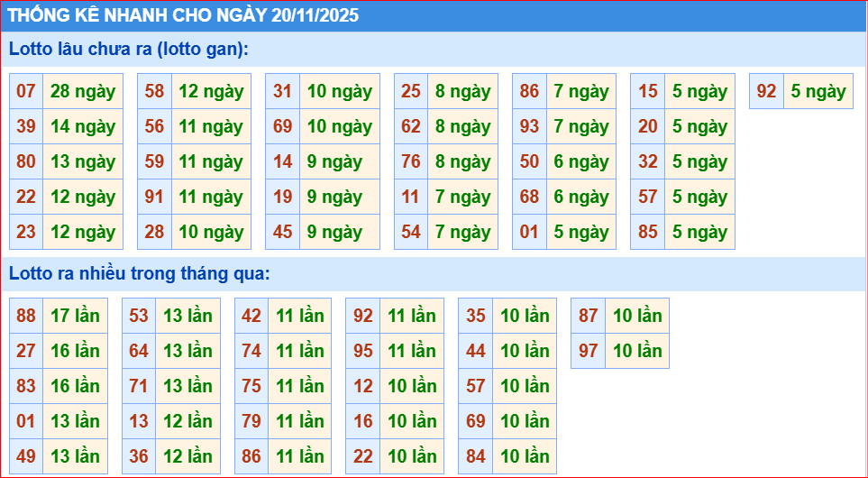868x478 pixels.
Task: Select number 79 cell
Action: (x=251, y=421)
